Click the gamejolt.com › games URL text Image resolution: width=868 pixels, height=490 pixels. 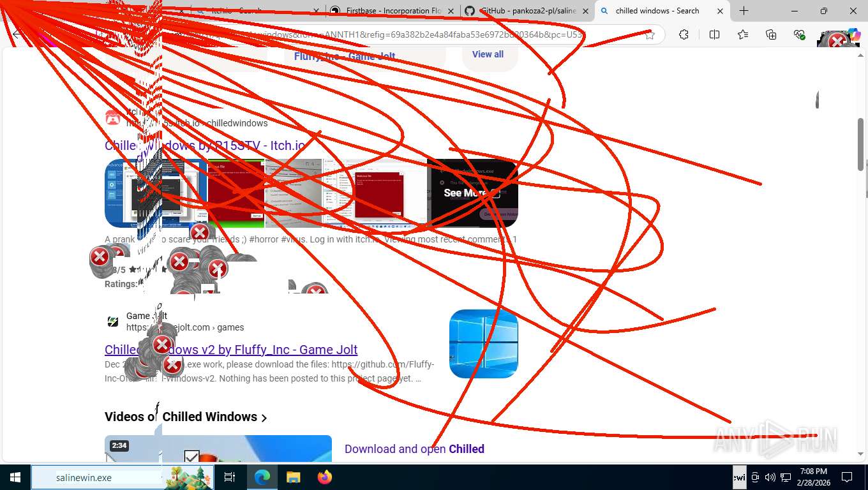(185, 327)
